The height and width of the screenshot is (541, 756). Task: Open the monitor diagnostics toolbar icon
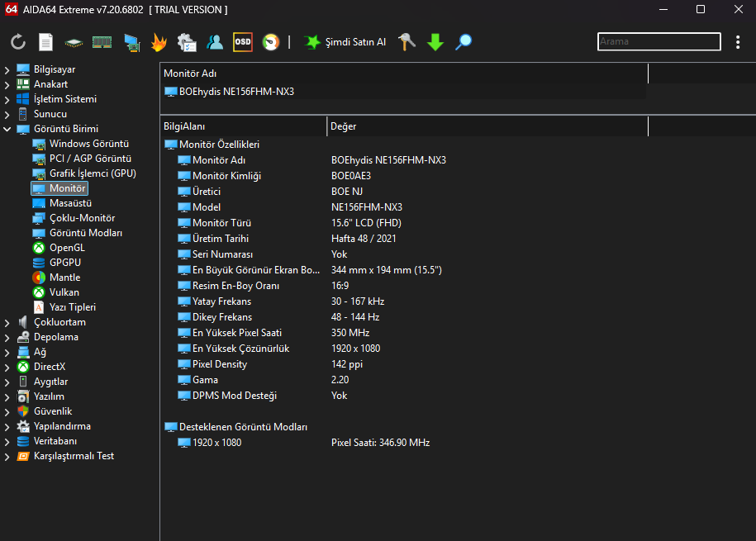[131, 43]
